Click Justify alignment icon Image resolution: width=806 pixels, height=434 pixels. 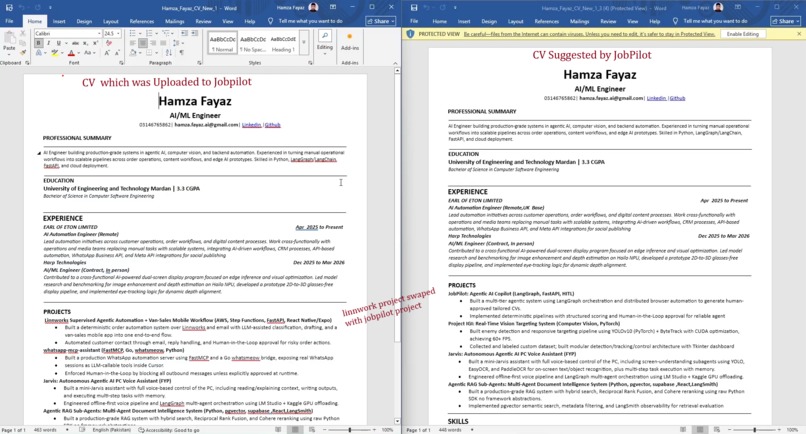tap(163, 43)
